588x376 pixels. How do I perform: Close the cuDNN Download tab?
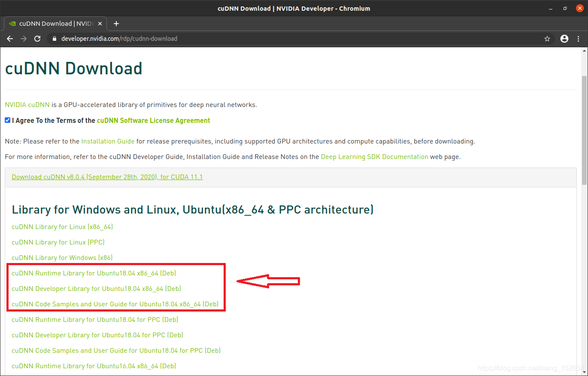(x=100, y=24)
